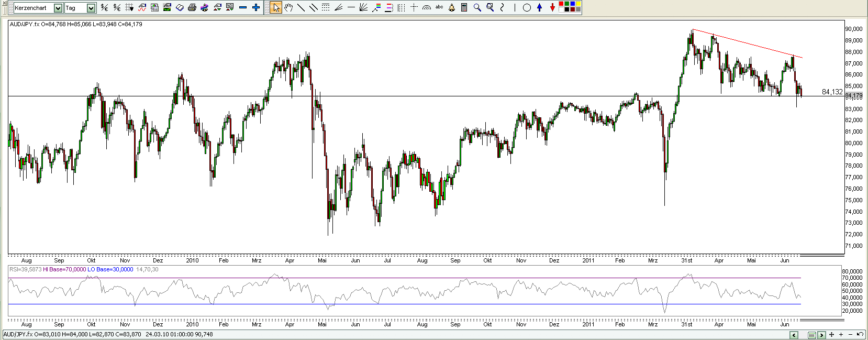Click the first currency symbol icon

coord(104,7)
